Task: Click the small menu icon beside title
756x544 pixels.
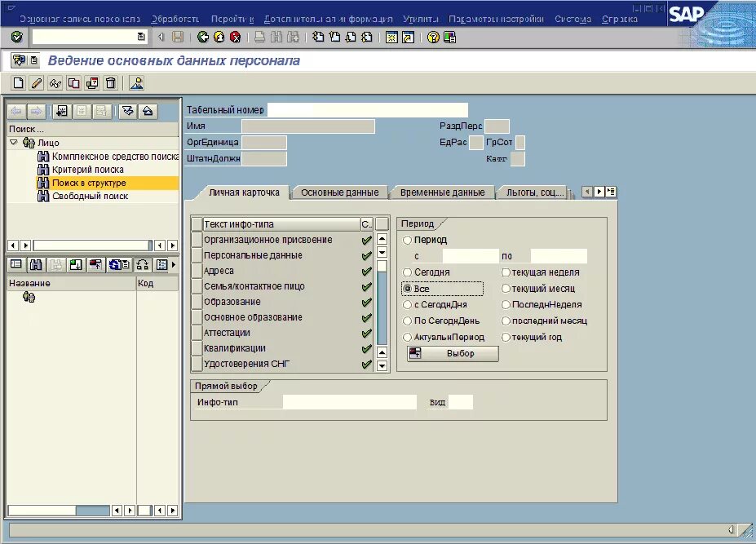Action: pyautogui.click(x=33, y=60)
